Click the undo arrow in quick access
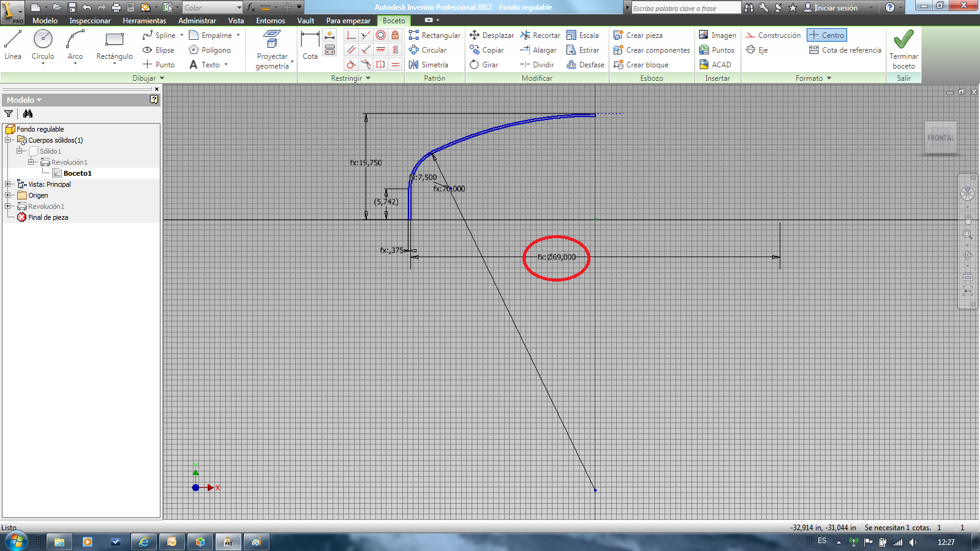The height and width of the screenshot is (551, 980). pos(86,7)
